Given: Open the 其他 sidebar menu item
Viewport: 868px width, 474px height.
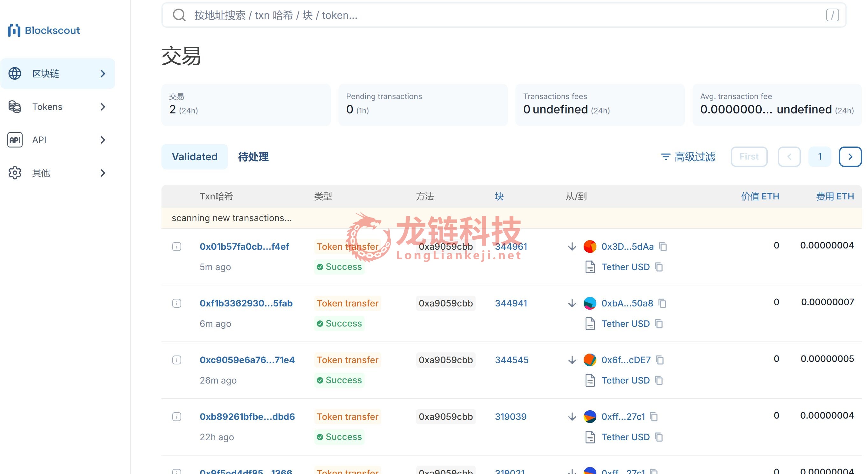Looking at the screenshot, I should 58,173.
